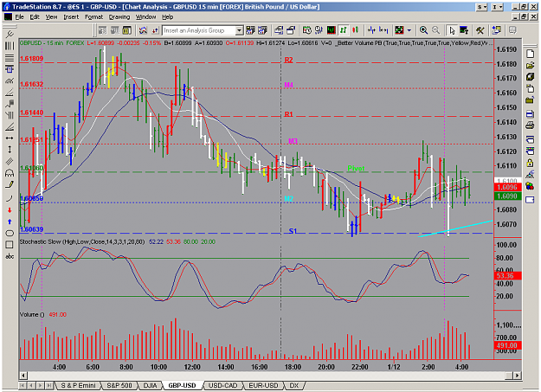Select the Fibonacci arcs drawing tool

click(10, 80)
